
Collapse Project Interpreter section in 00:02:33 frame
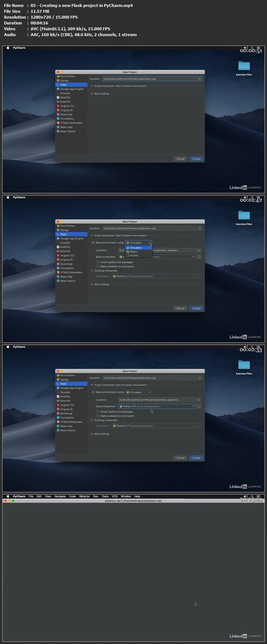92,385
